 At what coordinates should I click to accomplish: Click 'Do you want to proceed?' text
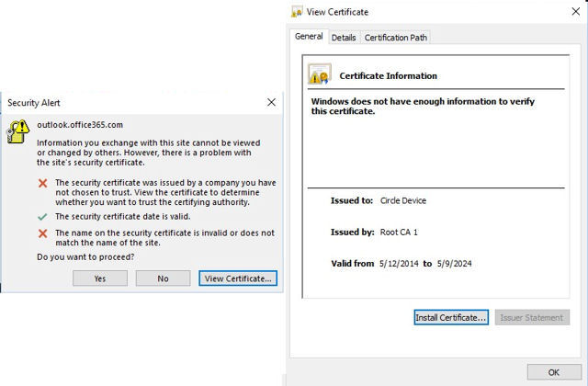85,257
